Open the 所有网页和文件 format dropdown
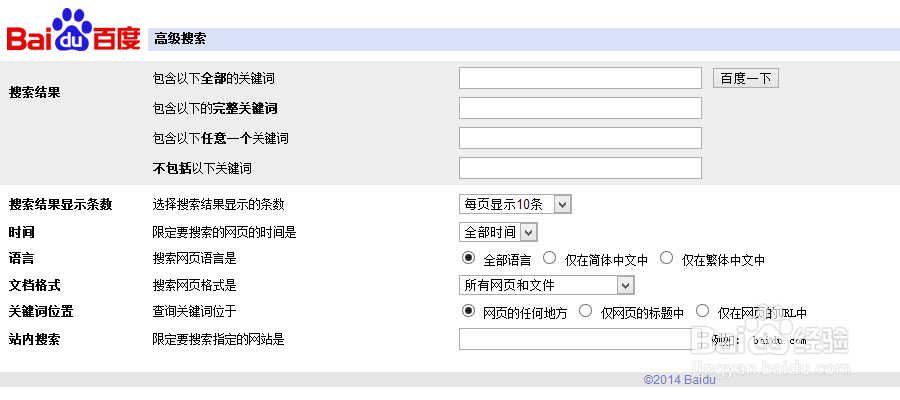 click(547, 286)
